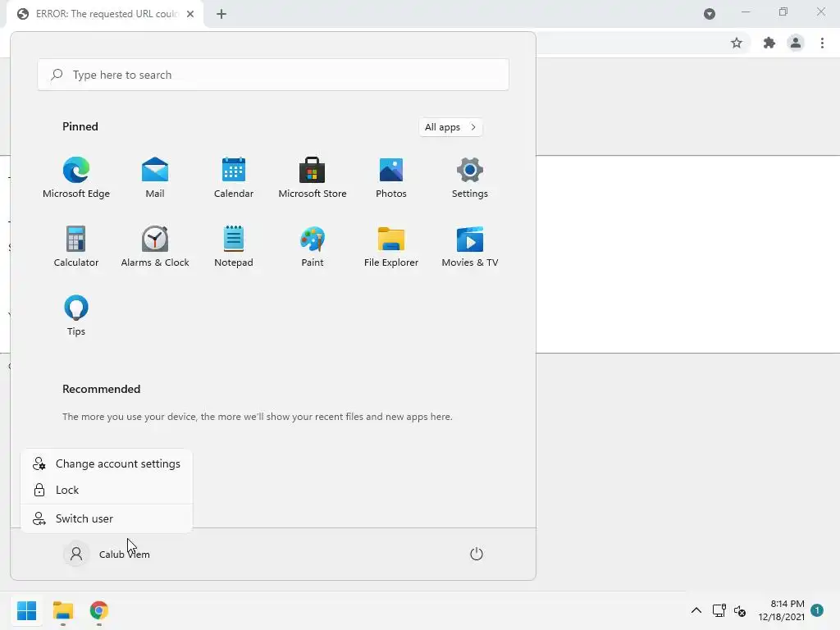Open the notification badge in taskbar
This screenshot has width=840, height=630.
point(817,610)
